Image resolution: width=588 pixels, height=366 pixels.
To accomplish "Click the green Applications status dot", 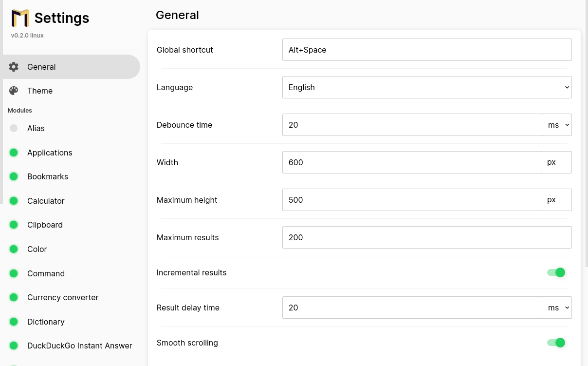I will click(14, 153).
